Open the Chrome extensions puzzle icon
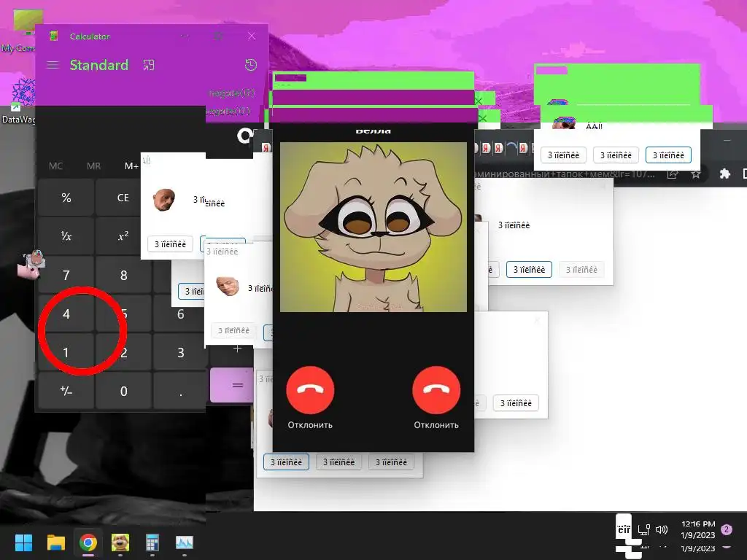This screenshot has width=747, height=560. [x=724, y=174]
